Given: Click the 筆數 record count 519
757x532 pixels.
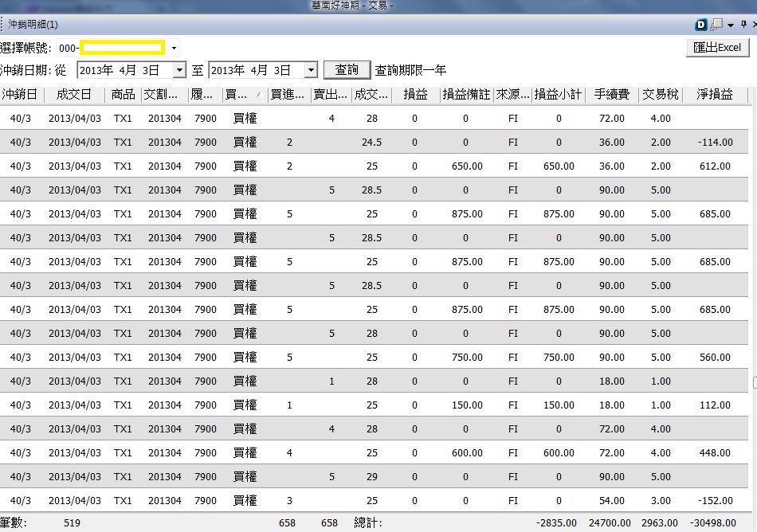Looking at the screenshot, I should tap(72, 522).
